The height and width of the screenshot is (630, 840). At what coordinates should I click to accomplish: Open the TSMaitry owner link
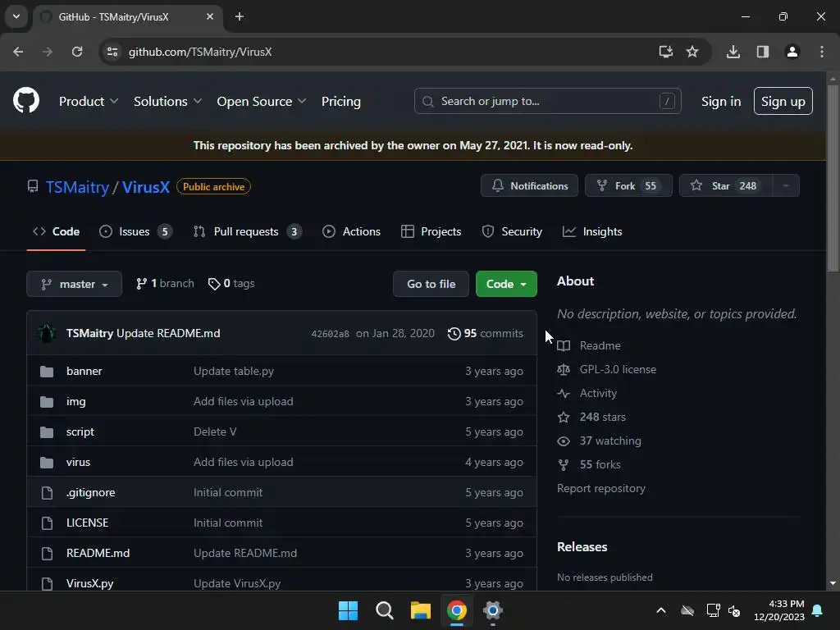click(77, 187)
